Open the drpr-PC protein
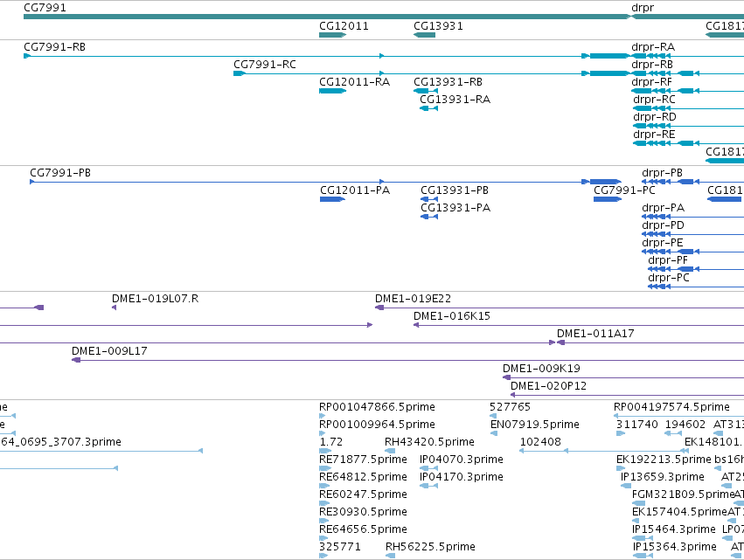Screen dimensions: 744x560 tap(669, 278)
